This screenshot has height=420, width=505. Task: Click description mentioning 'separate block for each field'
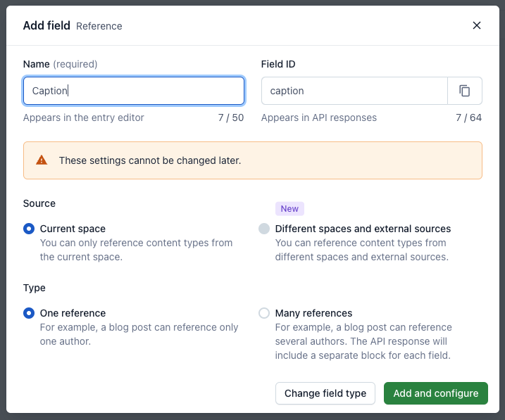[x=363, y=341]
